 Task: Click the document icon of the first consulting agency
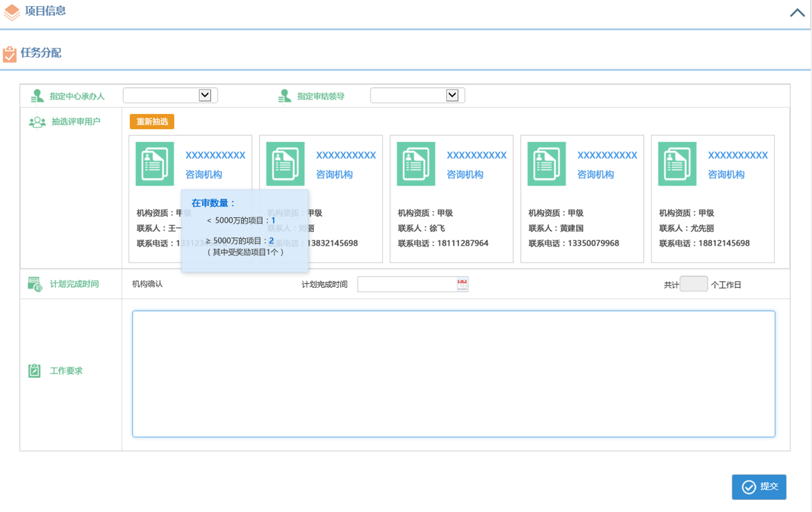pos(155,164)
